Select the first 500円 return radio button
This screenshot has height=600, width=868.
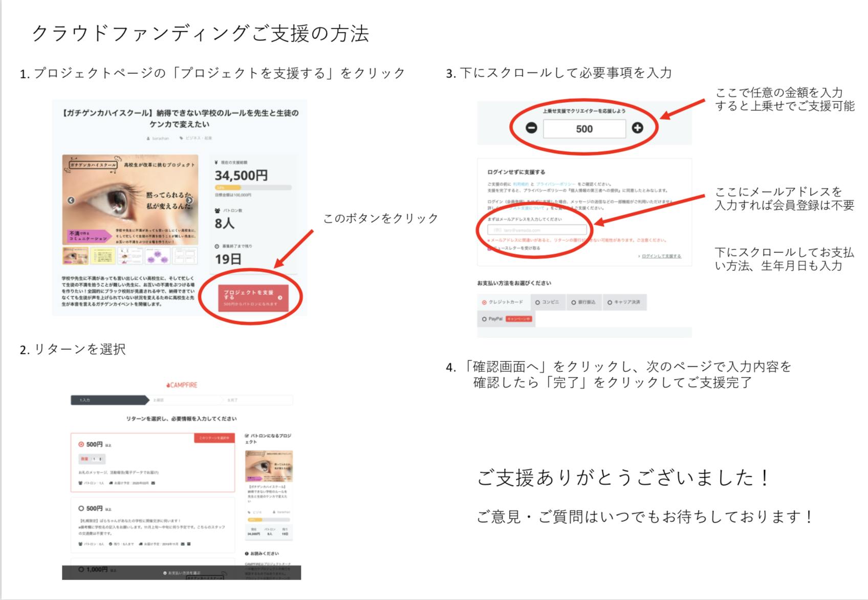tap(81, 444)
